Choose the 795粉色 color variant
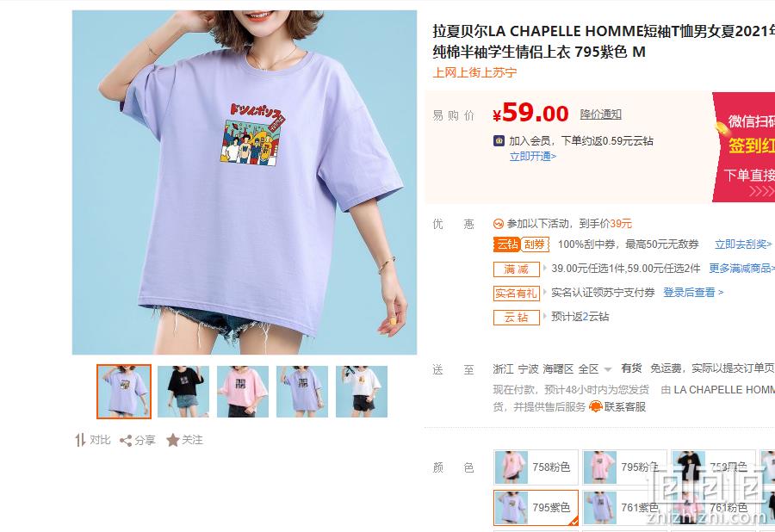 625,467
